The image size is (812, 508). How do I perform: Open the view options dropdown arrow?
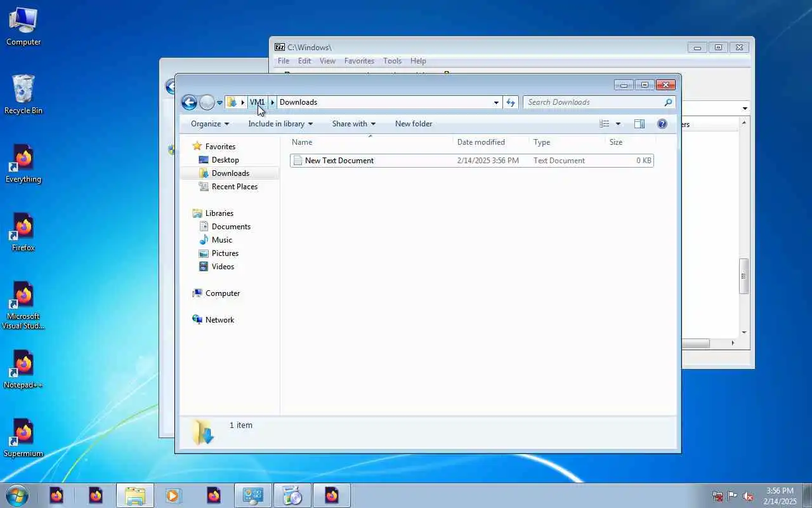coord(618,124)
